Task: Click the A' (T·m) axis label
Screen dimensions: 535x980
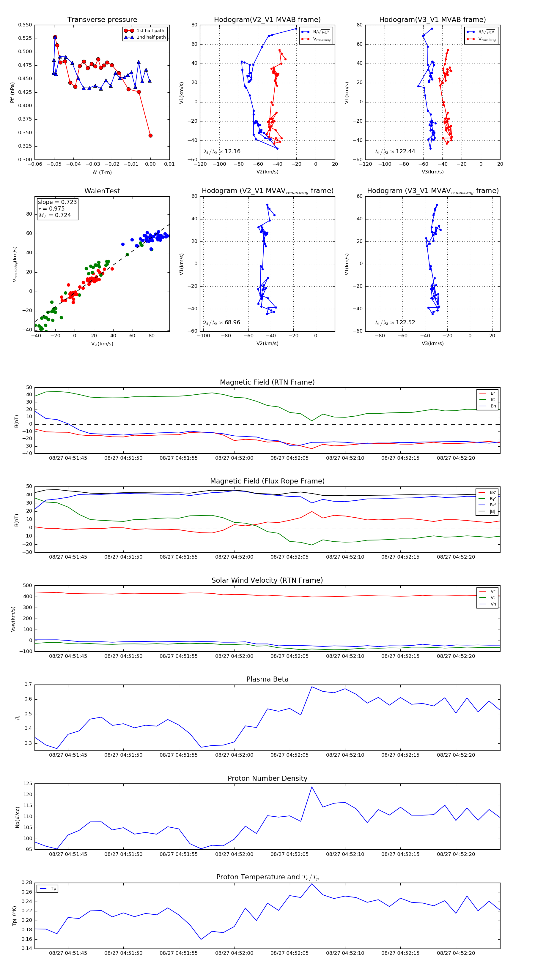Action: pyautogui.click(x=102, y=172)
